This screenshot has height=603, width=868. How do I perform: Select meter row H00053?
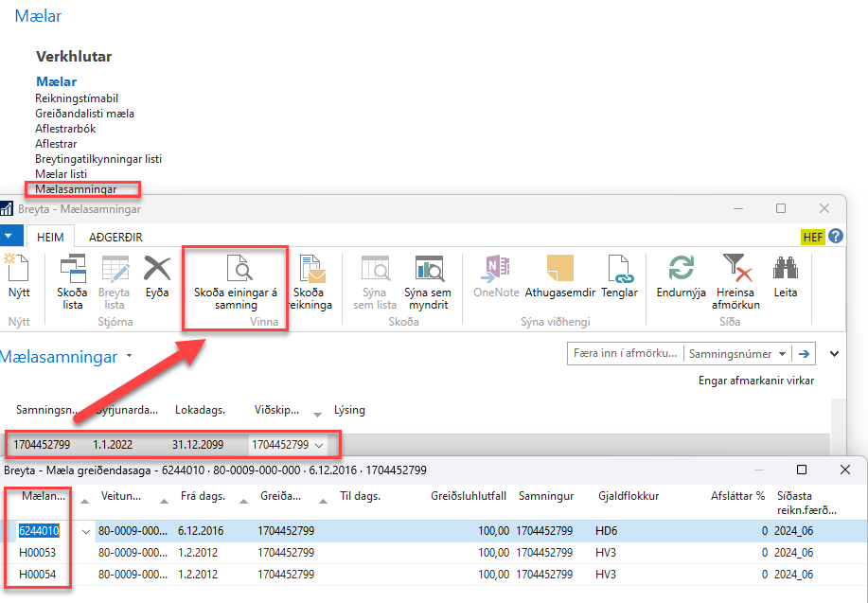[39, 552]
